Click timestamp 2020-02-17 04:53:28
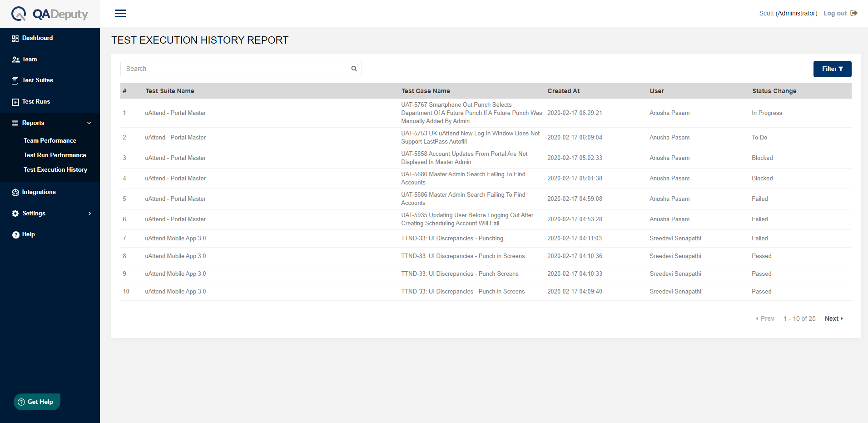Viewport: 868px width, 423px height. pyautogui.click(x=575, y=219)
